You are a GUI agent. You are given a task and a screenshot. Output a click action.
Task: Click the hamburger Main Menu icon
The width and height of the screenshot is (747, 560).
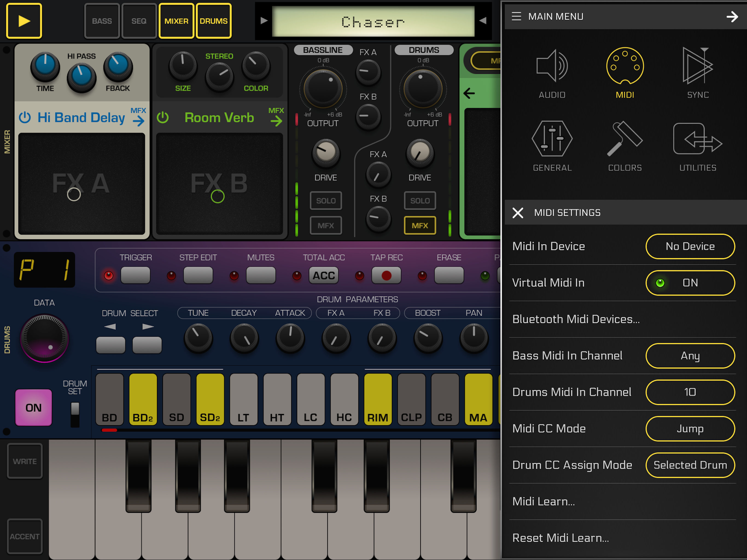tap(516, 16)
